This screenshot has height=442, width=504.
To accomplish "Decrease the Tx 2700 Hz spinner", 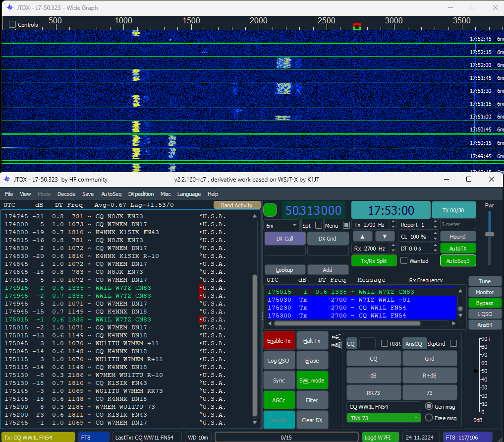I will tap(393, 227).
